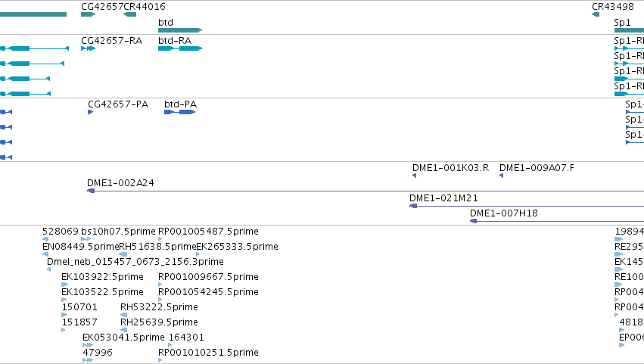Screen dimensions: 644x364
Task: Select the 528069 EST label
Action: [61, 232]
